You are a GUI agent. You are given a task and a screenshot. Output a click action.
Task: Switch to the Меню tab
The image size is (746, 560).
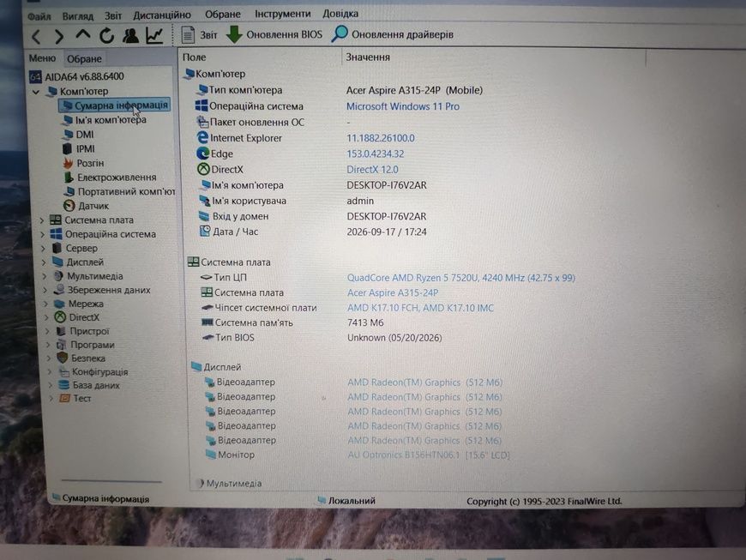[42, 58]
